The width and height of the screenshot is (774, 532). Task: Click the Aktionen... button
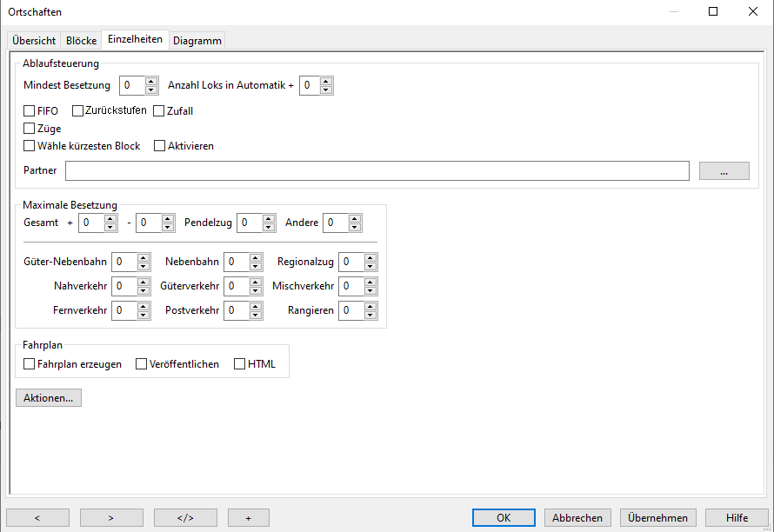coord(49,397)
